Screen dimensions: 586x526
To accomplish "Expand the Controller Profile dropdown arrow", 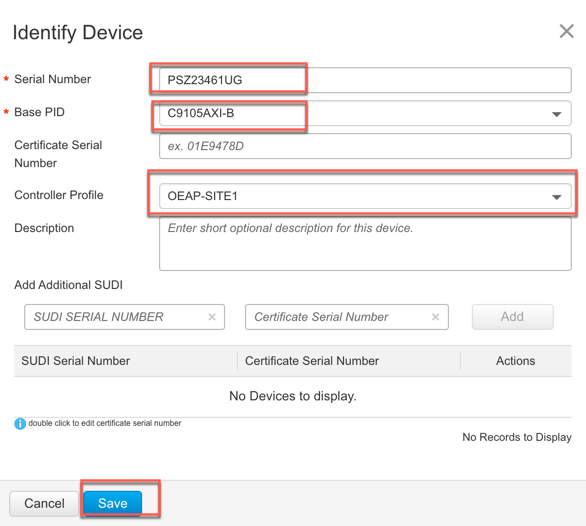I will (556, 197).
